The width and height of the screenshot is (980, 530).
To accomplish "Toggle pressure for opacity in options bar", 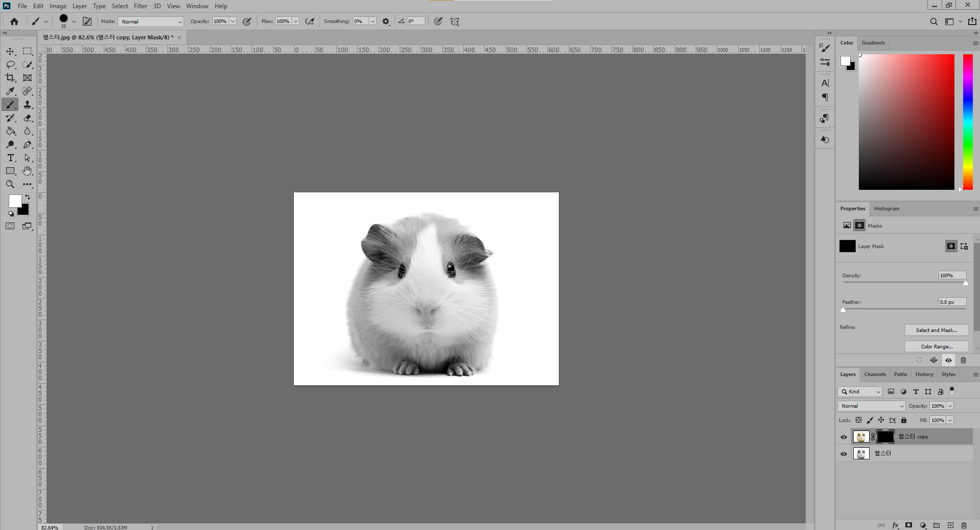I will pos(247,21).
